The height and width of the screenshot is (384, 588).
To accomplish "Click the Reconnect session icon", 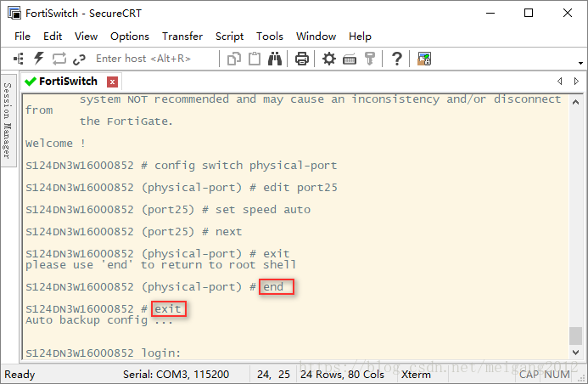I will tap(59, 59).
